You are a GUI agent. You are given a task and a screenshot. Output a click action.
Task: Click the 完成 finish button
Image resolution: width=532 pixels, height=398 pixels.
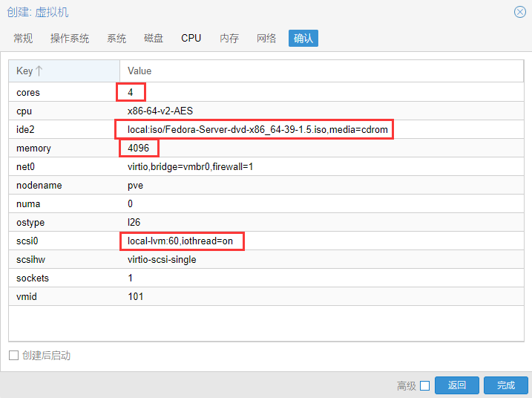tap(505, 385)
